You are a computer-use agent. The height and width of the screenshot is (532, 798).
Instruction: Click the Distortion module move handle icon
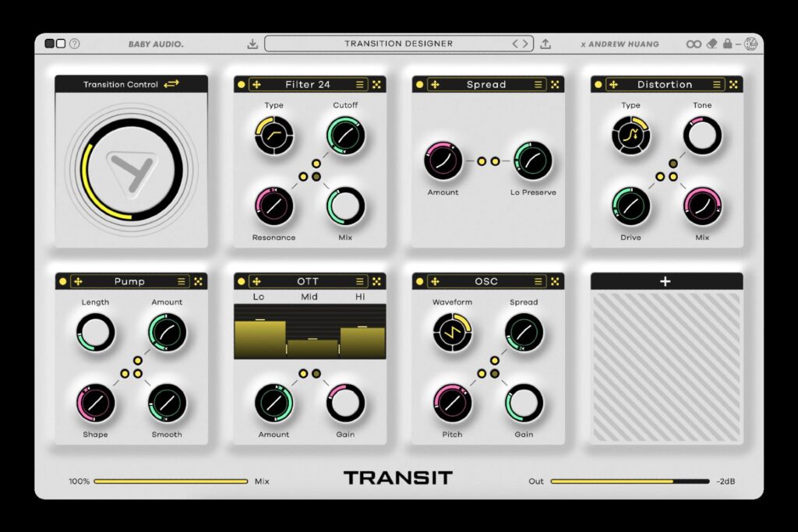click(x=613, y=84)
